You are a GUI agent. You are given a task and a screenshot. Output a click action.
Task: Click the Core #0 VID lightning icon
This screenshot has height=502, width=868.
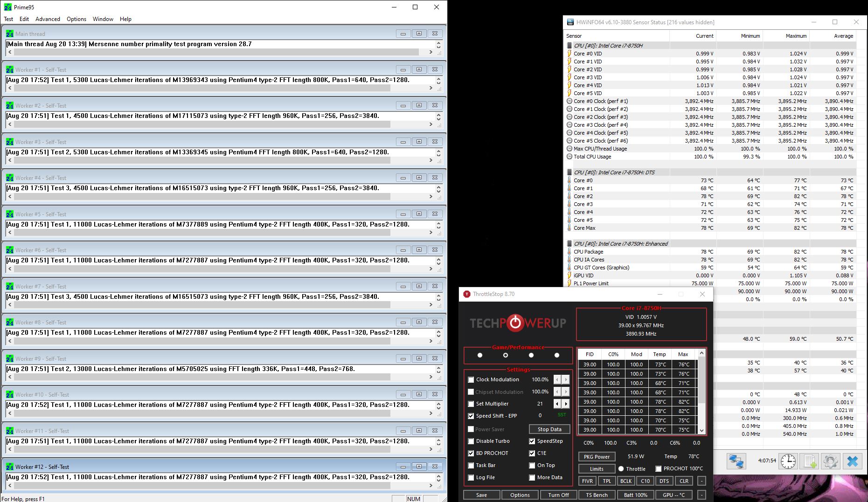pyautogui.click(x=569, y=54)
